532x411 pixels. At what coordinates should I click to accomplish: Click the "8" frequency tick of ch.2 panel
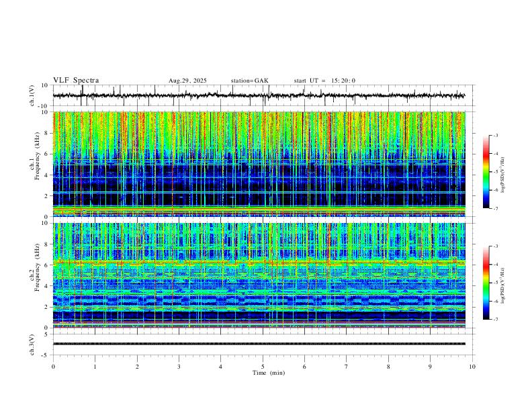pos(47,244)
